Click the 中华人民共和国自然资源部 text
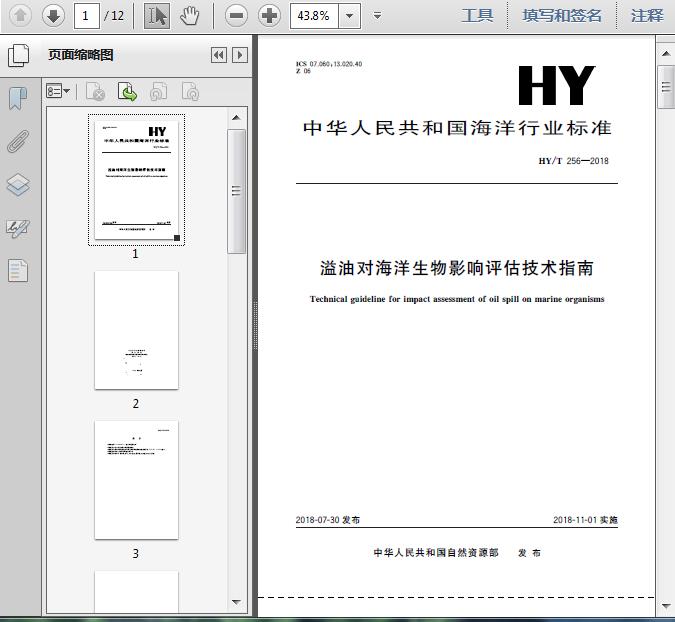This screenshot has width=675, height=622. [436, 553]
